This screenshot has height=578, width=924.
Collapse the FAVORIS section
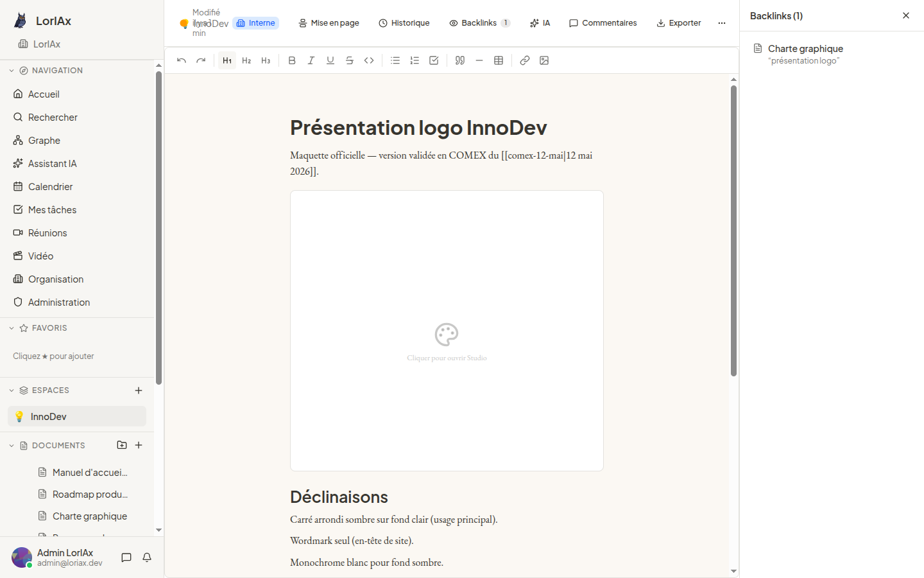[x=12, y=328]
